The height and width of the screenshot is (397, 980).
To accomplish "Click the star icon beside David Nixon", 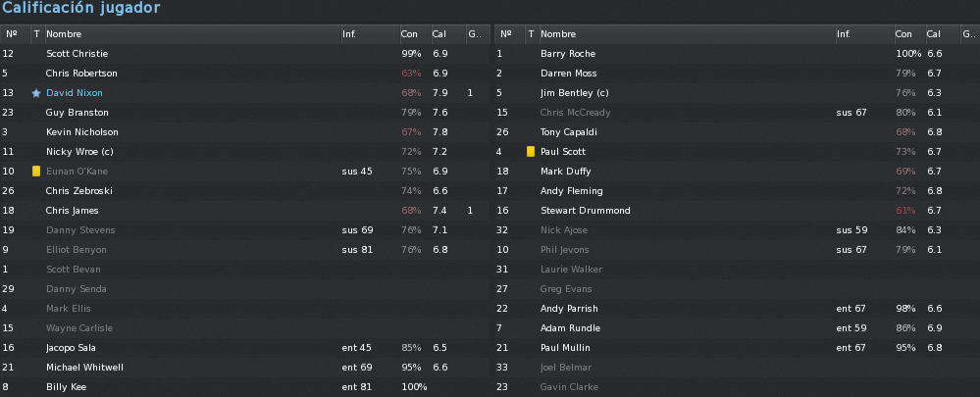I will coord(36,93).
